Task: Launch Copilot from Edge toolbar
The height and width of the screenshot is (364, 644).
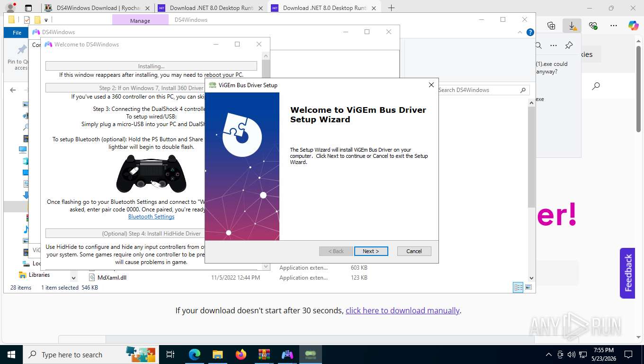Action: click(x=633, y=26)
